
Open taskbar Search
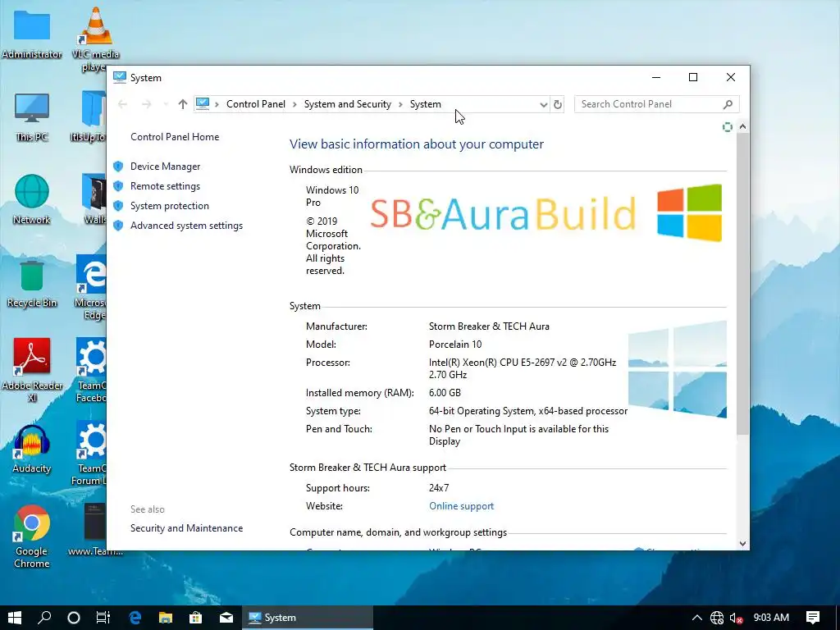coord(44,618)
